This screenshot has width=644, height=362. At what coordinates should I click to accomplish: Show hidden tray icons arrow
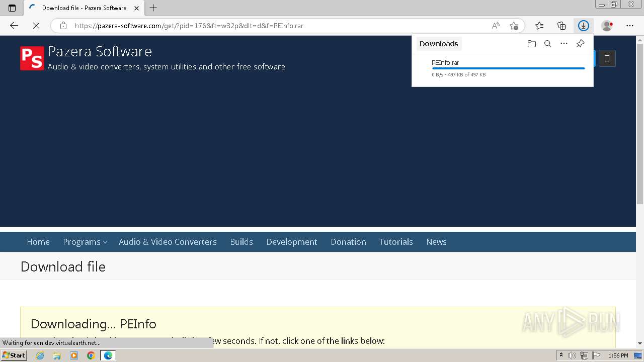(x=561, y=355)
